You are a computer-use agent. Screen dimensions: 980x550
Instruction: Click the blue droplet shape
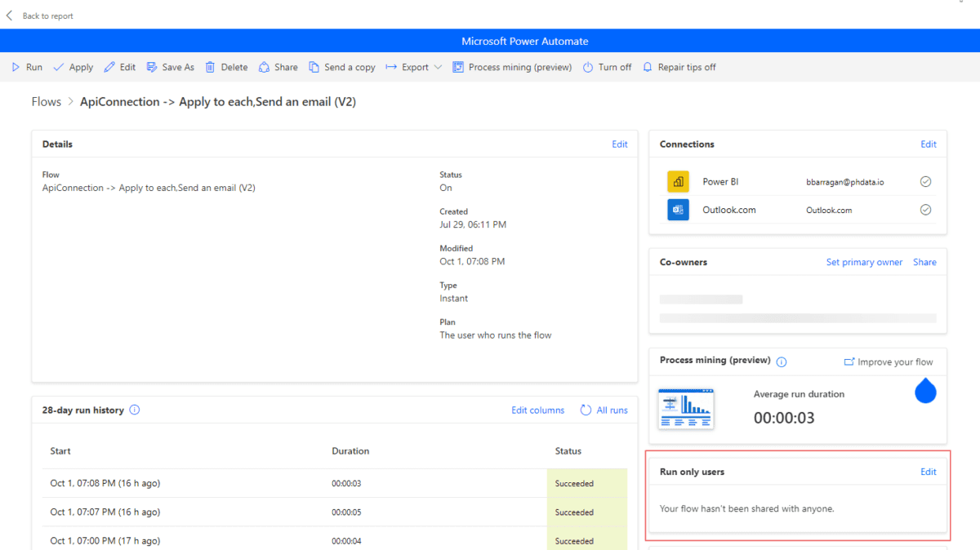click(x=925, y=391)
